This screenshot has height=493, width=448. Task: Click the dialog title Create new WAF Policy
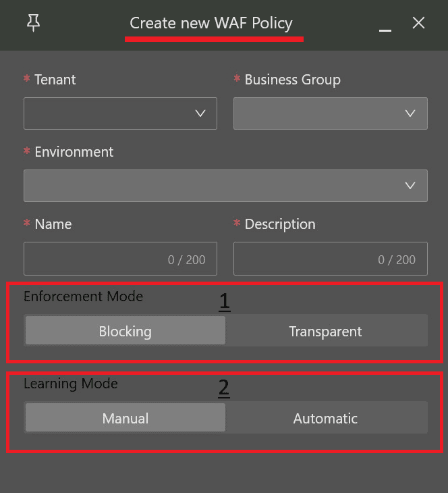pyautogui.click(x=211, y=23)
